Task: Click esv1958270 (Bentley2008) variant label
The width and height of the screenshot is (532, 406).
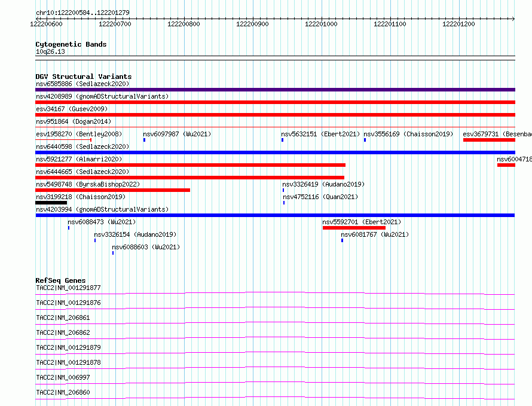Action: click(79, 134)
